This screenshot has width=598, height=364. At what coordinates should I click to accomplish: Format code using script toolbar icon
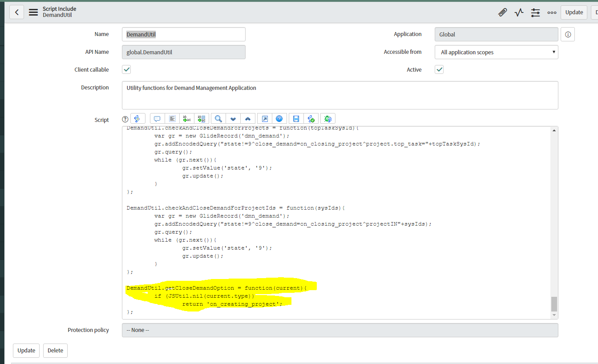tap(172, 119)
